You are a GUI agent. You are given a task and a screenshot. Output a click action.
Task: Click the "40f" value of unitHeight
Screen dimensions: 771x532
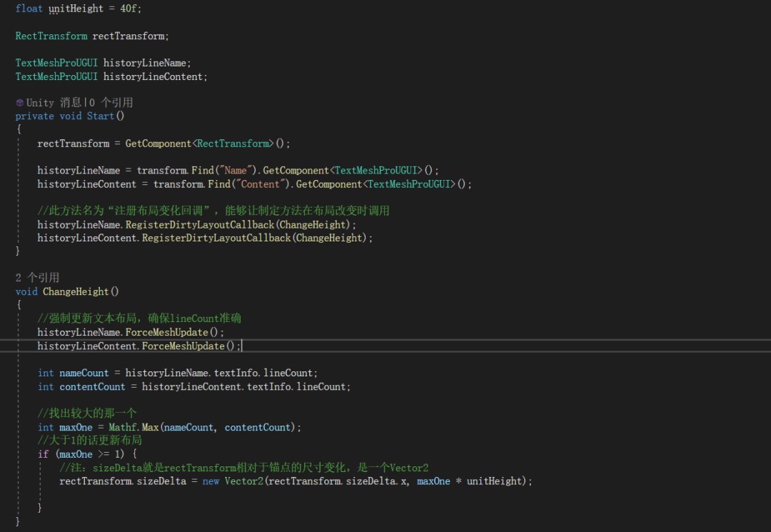(x=128, y=9)
